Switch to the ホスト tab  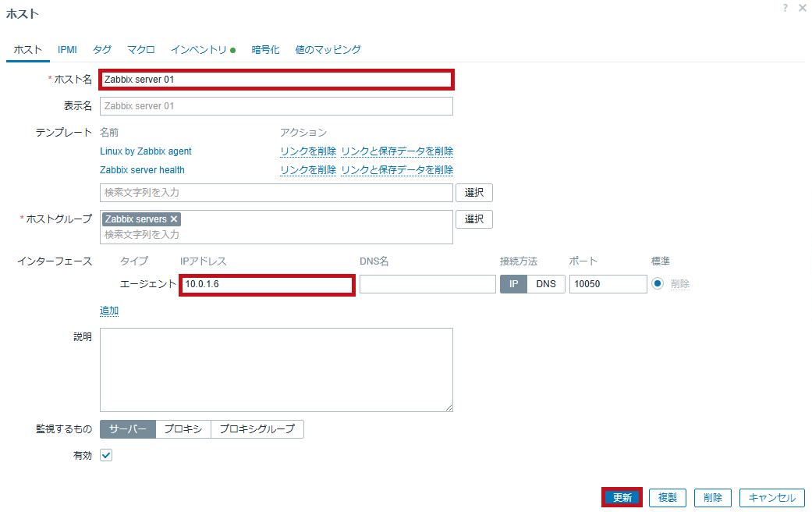27,50
